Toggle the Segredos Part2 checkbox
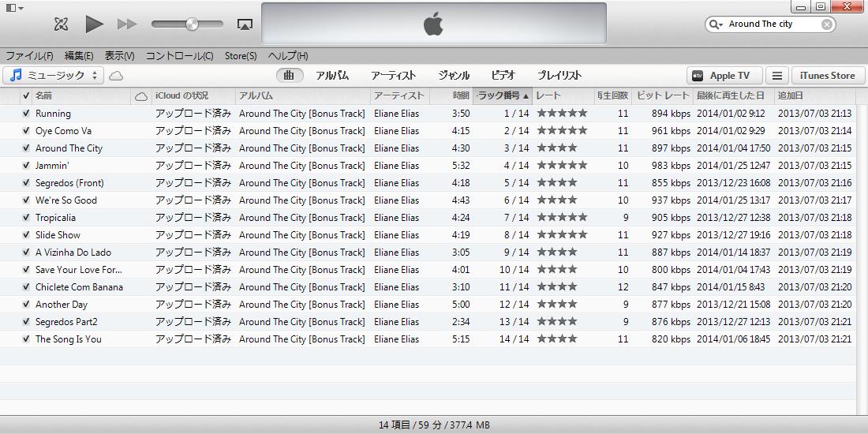 point(26,322)
